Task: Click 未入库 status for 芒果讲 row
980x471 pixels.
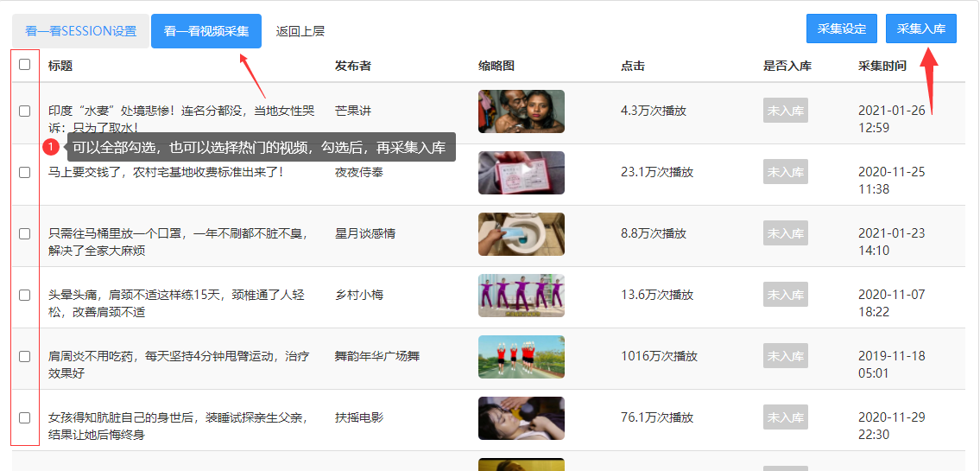Action: click(786, 111)
